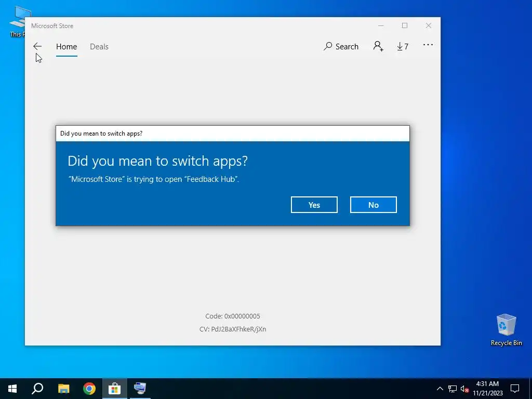Select the This PC desktop icon

[x=18, y=22]
